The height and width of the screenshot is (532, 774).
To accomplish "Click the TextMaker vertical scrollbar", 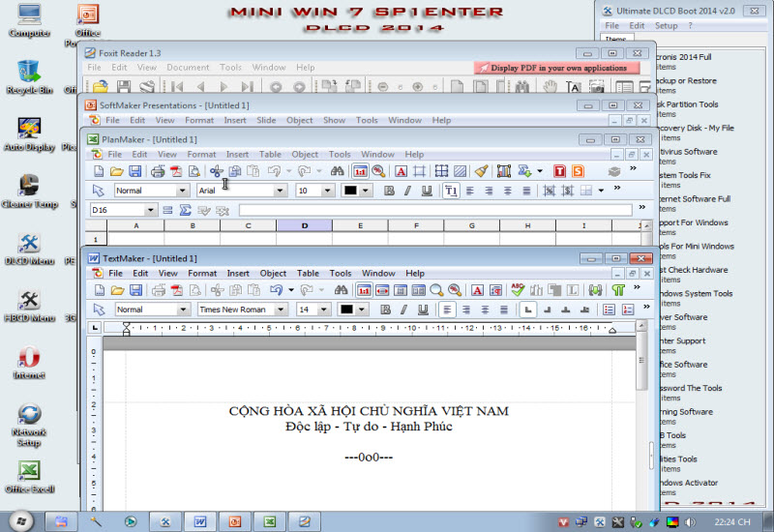I will click(x=641, y=415).
